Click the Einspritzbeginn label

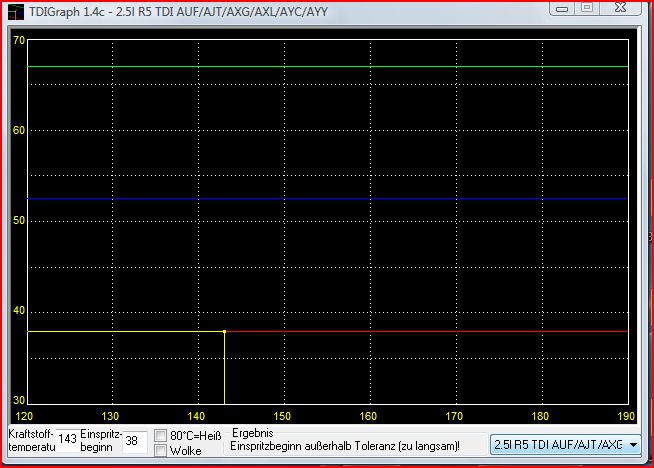tap(101, 440)
